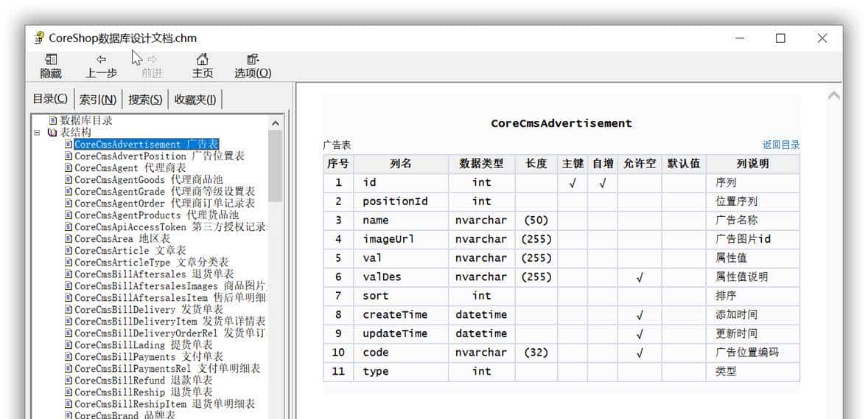This screenshot has height=419, width=868.
Task: Open CoreCmsBillPayments 支付单表 topic
Action: tap(149, 356)
